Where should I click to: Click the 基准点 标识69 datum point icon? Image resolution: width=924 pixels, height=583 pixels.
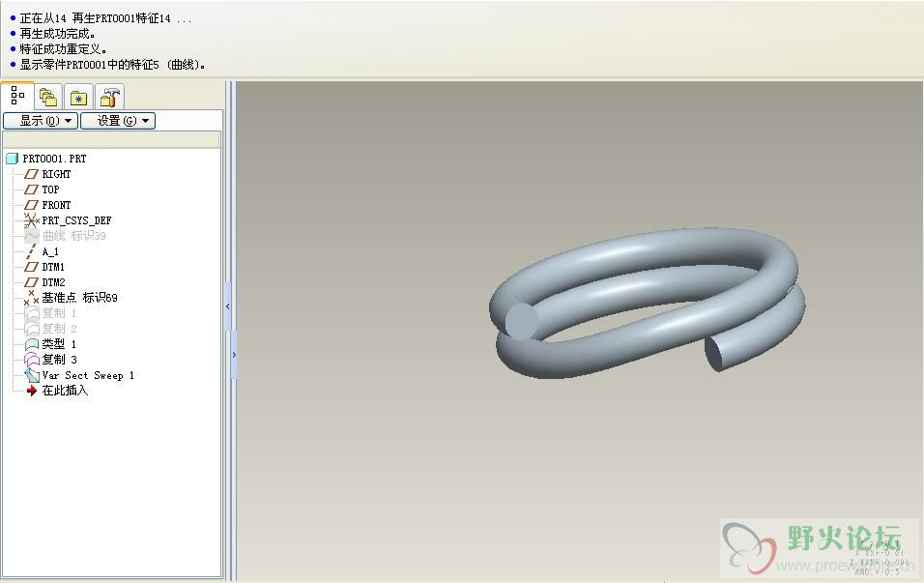coord(31,298)
